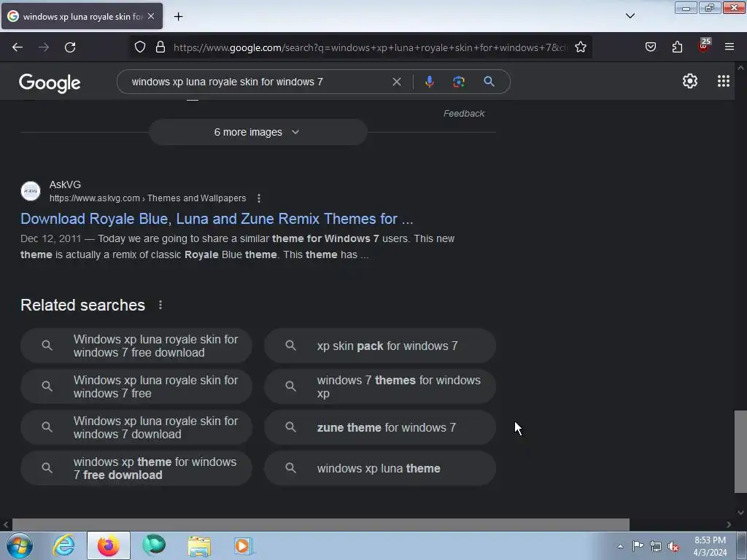The image size is (747, 560).
Task: Go back to the previous page
Action: (x=18, y=47)
